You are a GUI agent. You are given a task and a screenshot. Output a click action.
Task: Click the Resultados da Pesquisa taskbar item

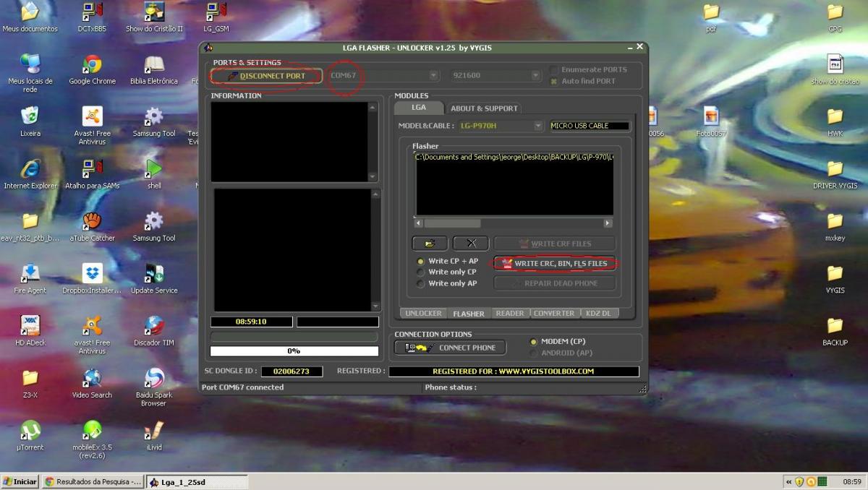click(93, 481)
